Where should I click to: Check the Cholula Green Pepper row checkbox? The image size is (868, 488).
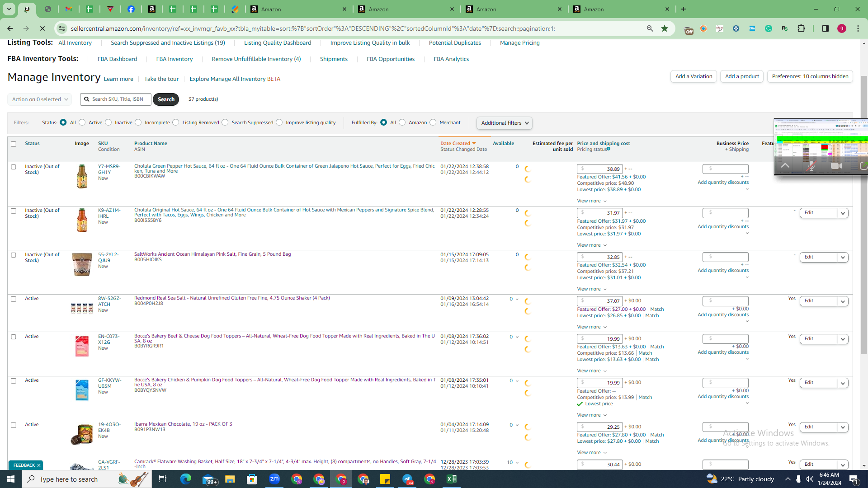click(x=14, y=167)
